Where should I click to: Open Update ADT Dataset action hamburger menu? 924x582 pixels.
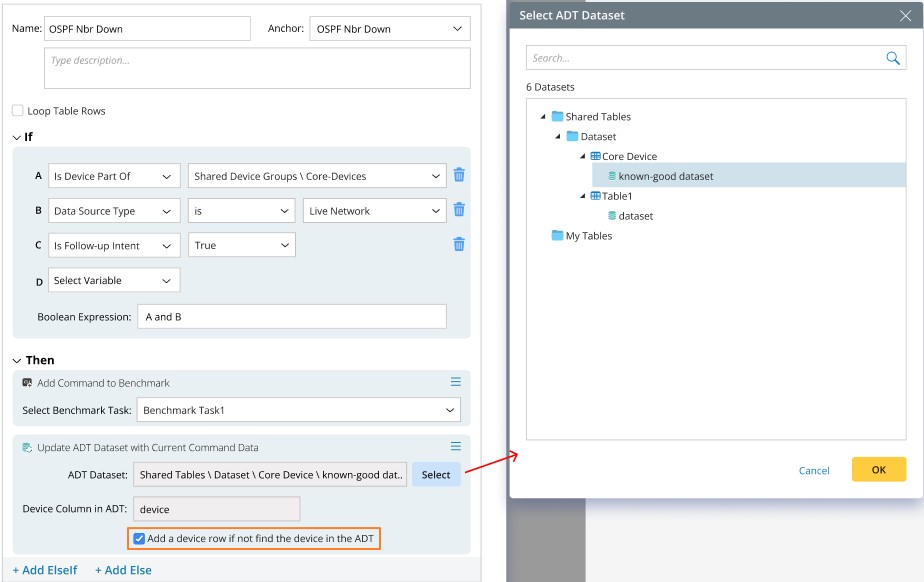coord(456,447)
